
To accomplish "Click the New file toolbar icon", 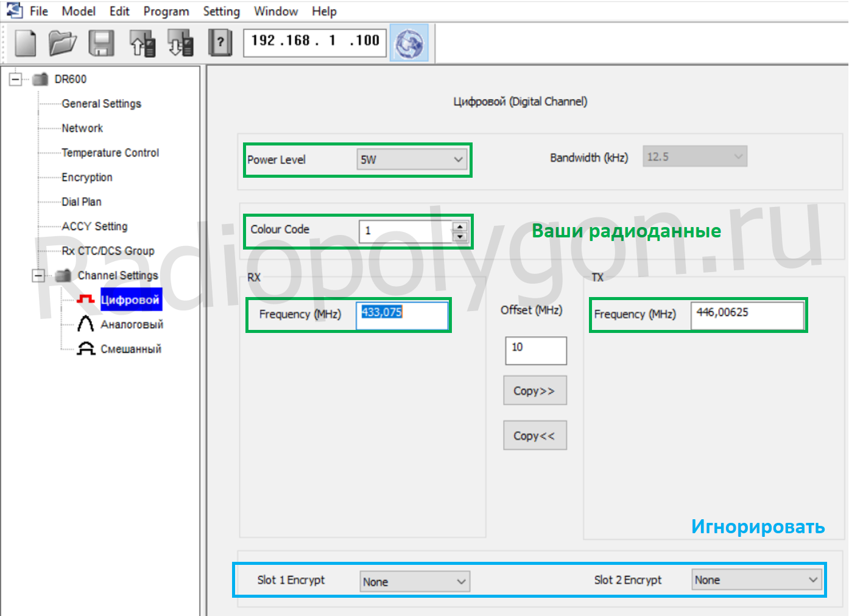I will pyautogui.click(x=26, y=43).
